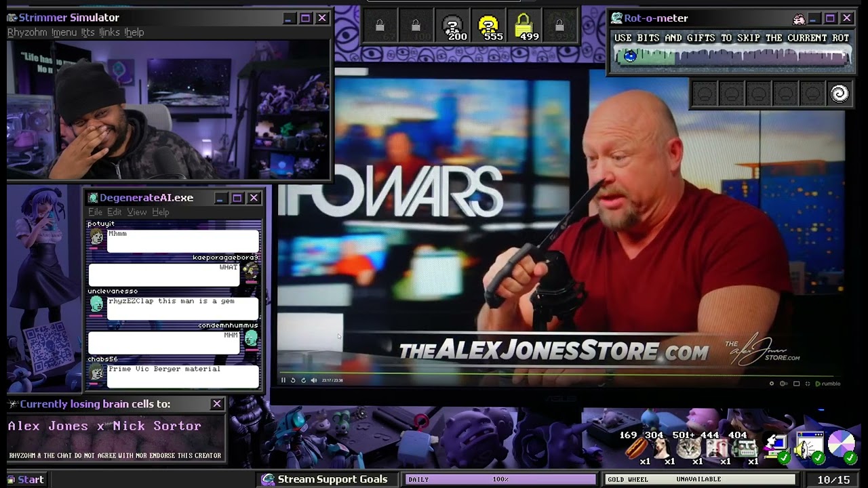Click the first gray locked slot
Viewport: 868px width, 488px height.
click(x=380, y=26)
